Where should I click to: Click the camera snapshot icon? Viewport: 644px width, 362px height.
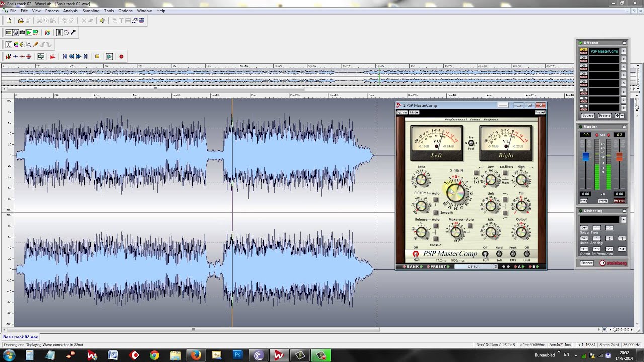pyautogui.click(x=22, y=33)
